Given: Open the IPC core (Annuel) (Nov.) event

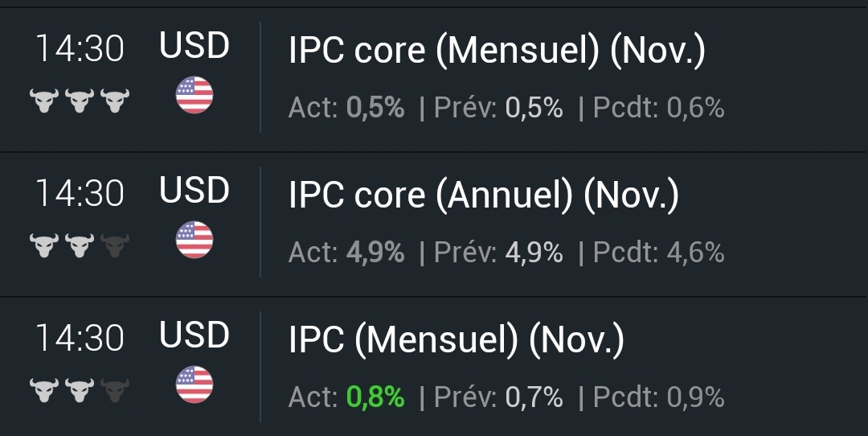Looking at the screenshot, I should click(x=483, y=195).
